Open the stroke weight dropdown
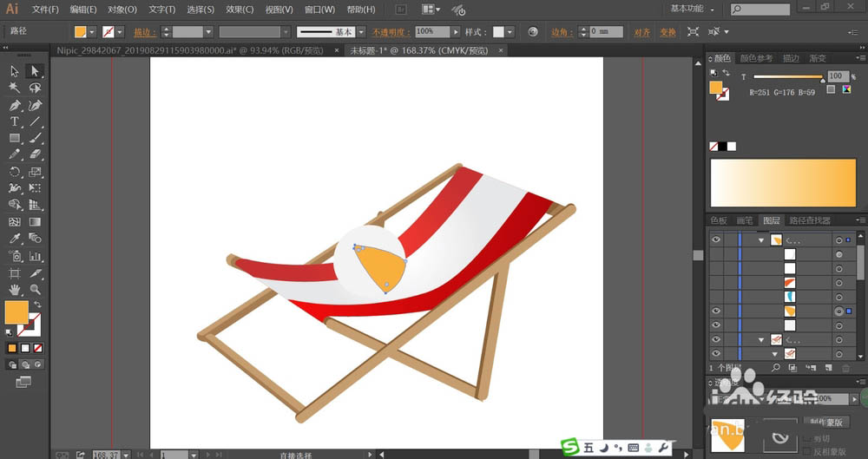The height and width of the screenshot is (459, 868). click(208, 32)
